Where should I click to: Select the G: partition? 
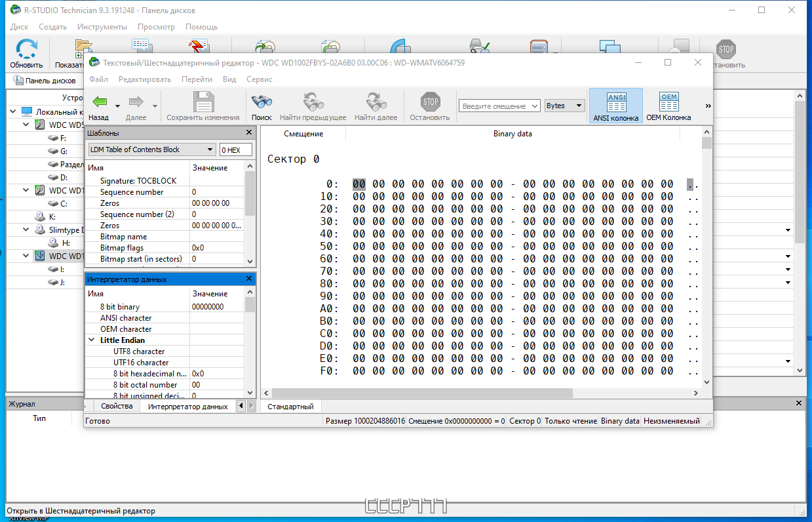[64, 151]
